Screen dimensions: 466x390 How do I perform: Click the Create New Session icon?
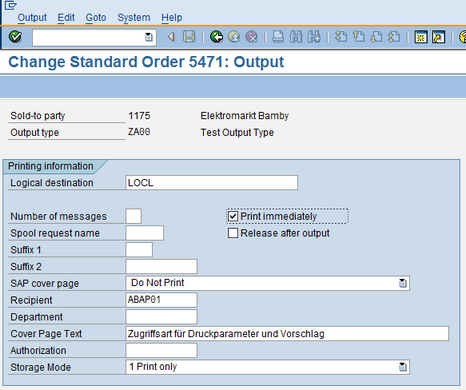(421, 37)
